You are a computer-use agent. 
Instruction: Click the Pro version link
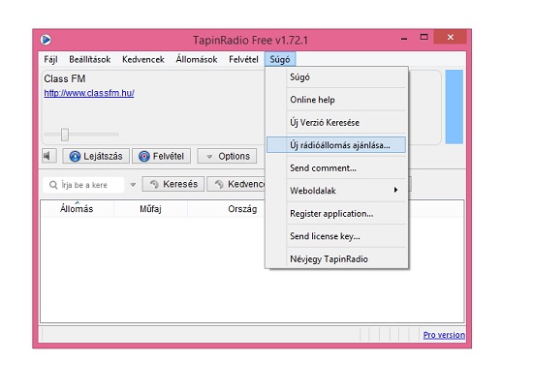pos(444,335)
